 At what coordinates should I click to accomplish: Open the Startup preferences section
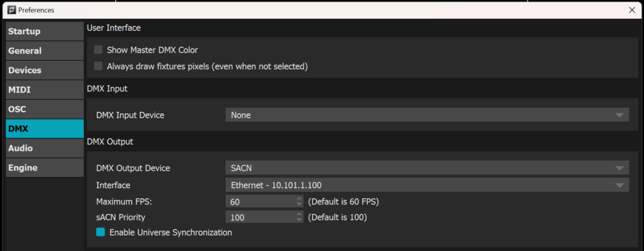coord(45,31)
